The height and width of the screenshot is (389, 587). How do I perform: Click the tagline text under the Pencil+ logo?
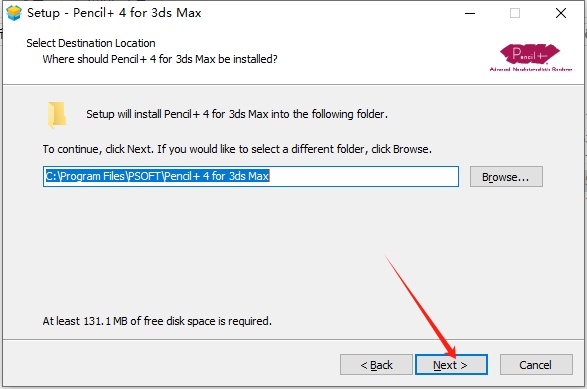(x=530, y=69)
